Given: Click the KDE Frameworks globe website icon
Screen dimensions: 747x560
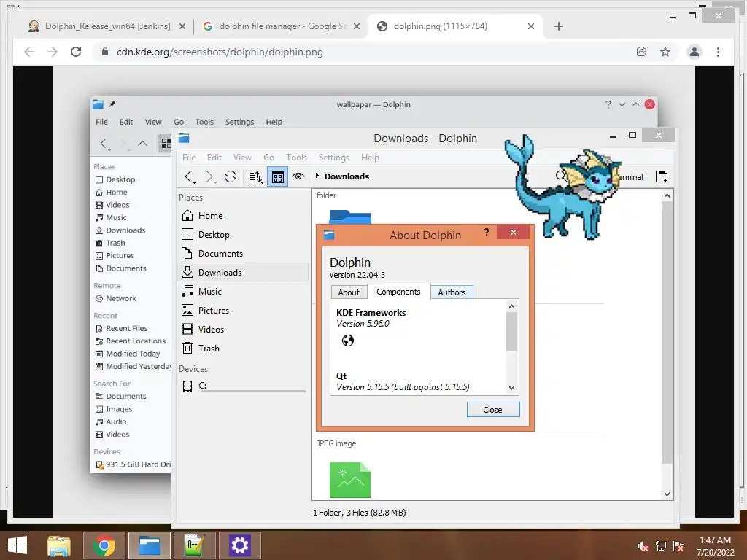Looking at the screenshot, I should click(x=348, y=341).
